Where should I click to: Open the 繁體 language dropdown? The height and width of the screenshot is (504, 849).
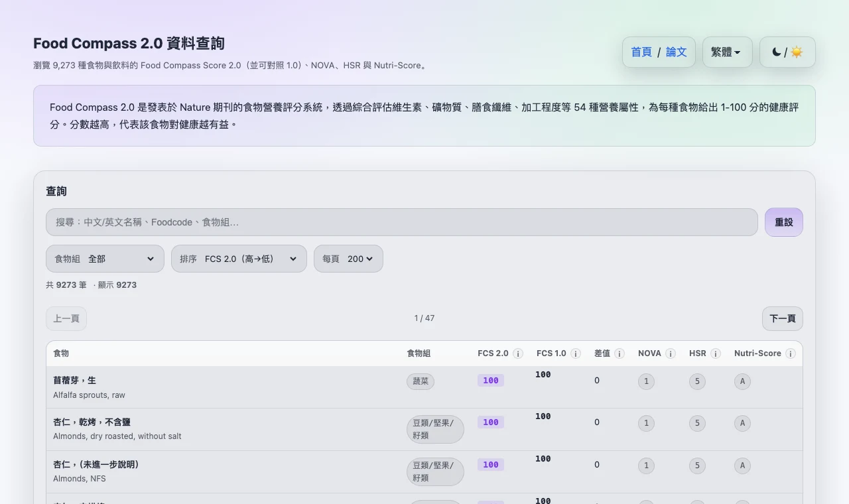pos(727,52)
